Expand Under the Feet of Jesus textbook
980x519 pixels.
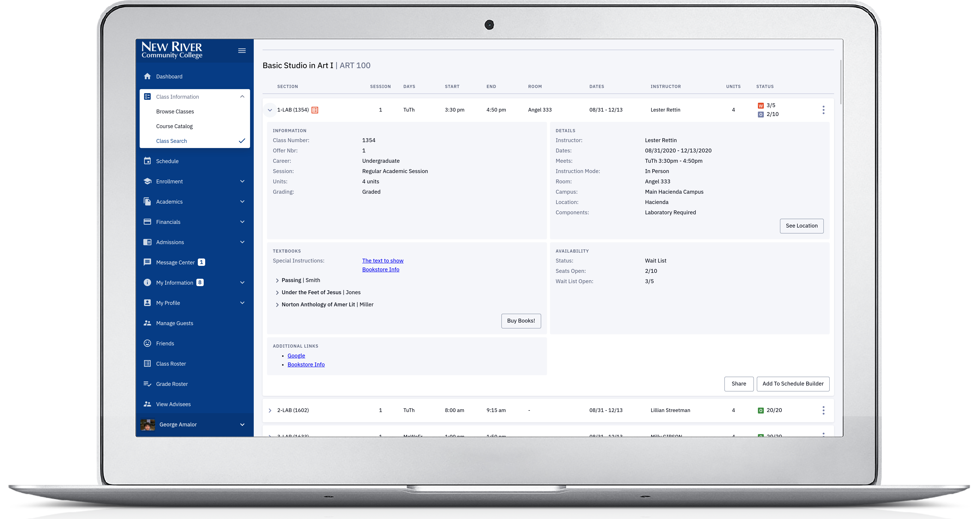277,293
